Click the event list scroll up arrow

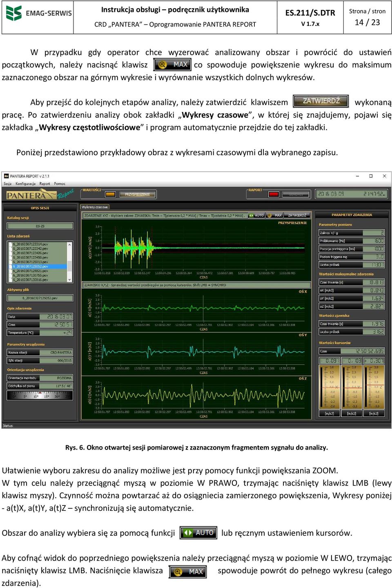click(70, 244)
